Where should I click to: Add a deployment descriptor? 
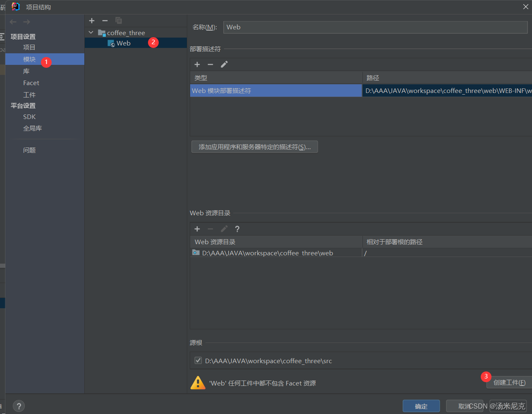[x=197, y=64]
